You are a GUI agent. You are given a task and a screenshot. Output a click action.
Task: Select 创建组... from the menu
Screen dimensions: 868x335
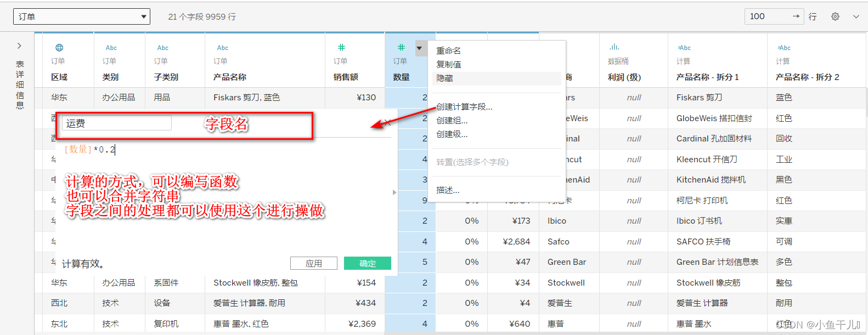452,121
